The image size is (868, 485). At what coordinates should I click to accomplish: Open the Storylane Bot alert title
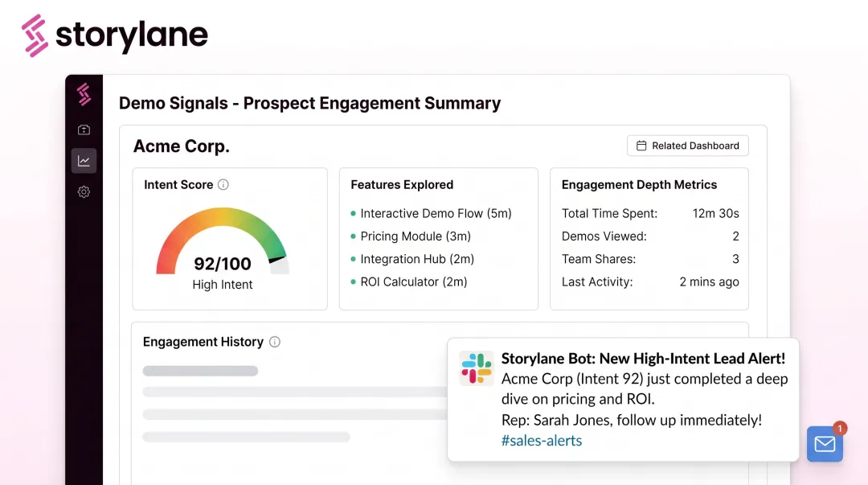click(643, 359)
